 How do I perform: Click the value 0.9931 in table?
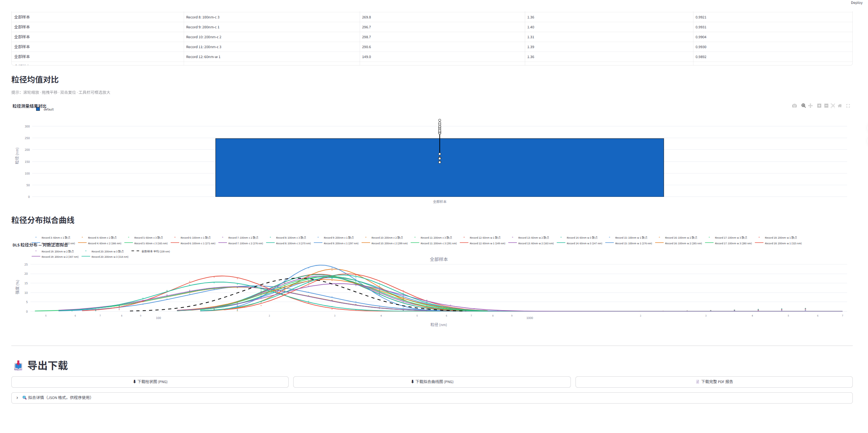point(772,27)
